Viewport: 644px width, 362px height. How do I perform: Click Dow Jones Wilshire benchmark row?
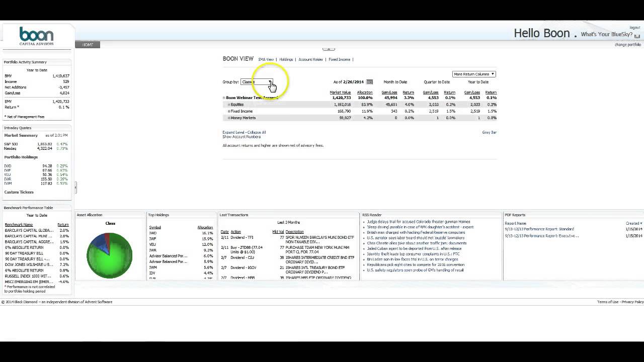click(37, 264)
